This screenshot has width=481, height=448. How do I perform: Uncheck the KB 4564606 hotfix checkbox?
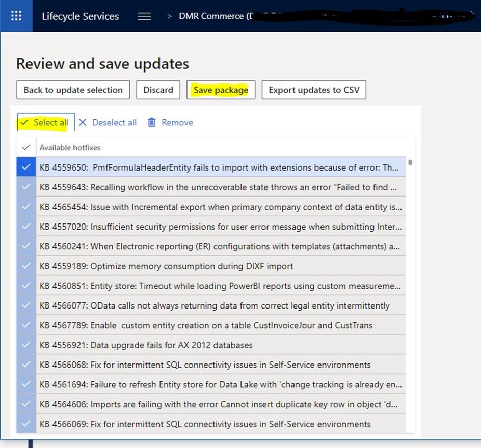click(x=26, y=404)
